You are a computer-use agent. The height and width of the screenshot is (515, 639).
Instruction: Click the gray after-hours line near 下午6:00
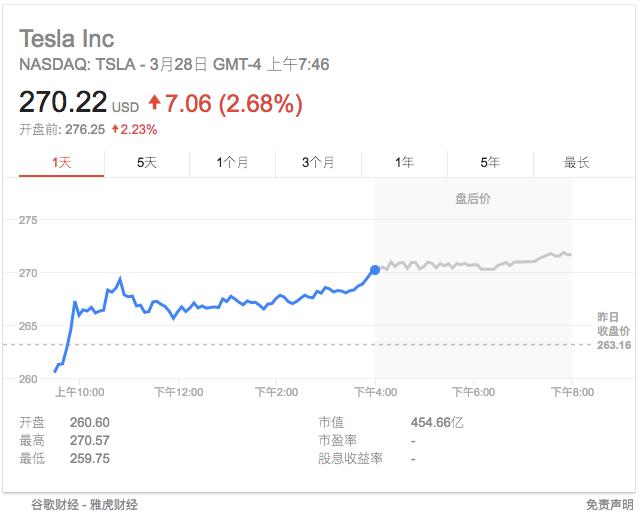tap(474, 265)
